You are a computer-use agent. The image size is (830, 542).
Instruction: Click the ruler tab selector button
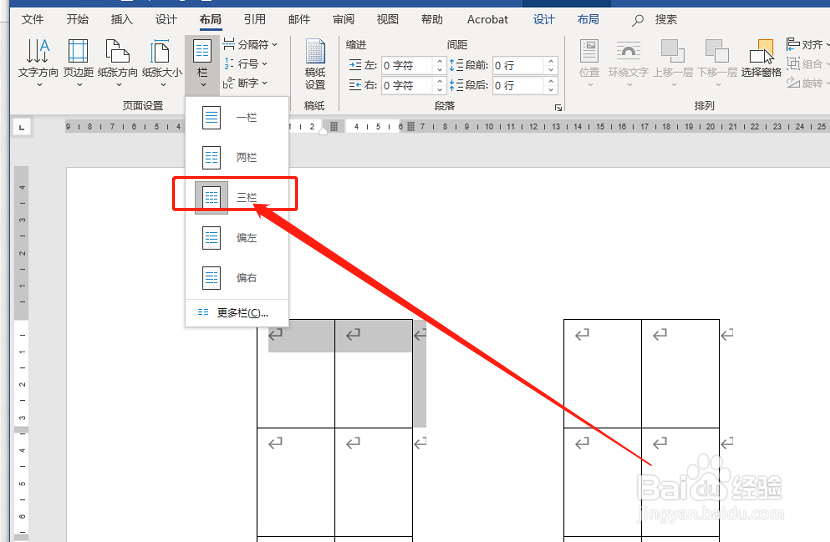[x=22, y=127]
